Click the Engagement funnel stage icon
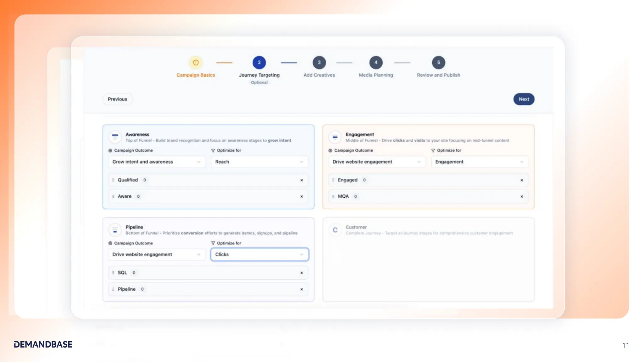 point(335,137)
